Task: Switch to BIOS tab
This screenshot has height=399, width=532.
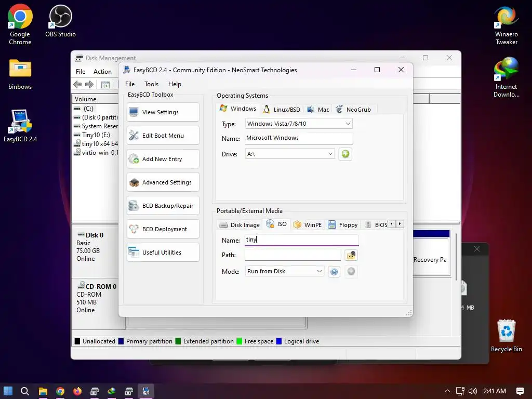Action: [376, 225]
